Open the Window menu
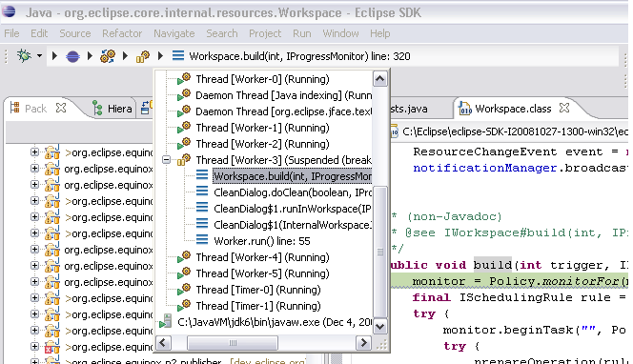Viewport: 633px width, 364px height. point(340,33)
